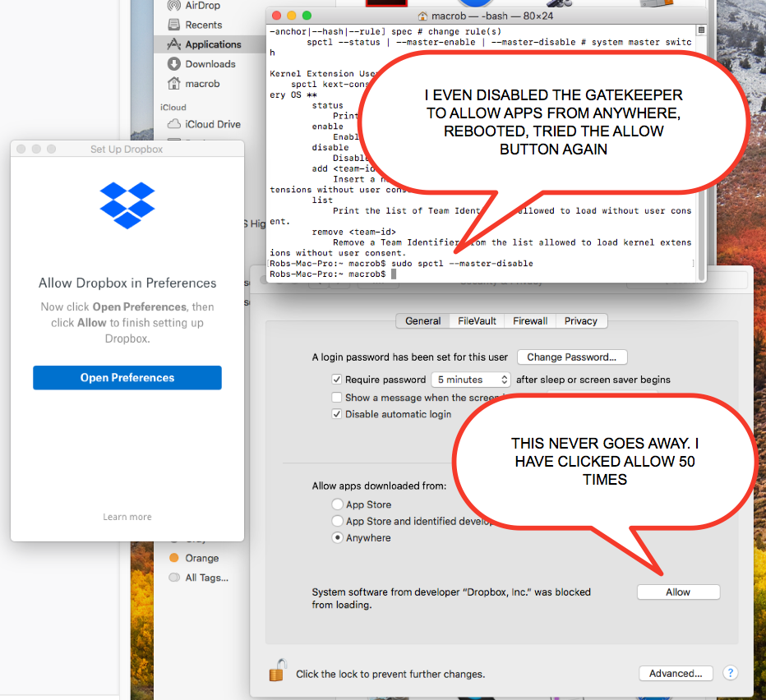Open the Privacy tab
Viewport: 766px width, 700px height.
click(x=580, y=321)
